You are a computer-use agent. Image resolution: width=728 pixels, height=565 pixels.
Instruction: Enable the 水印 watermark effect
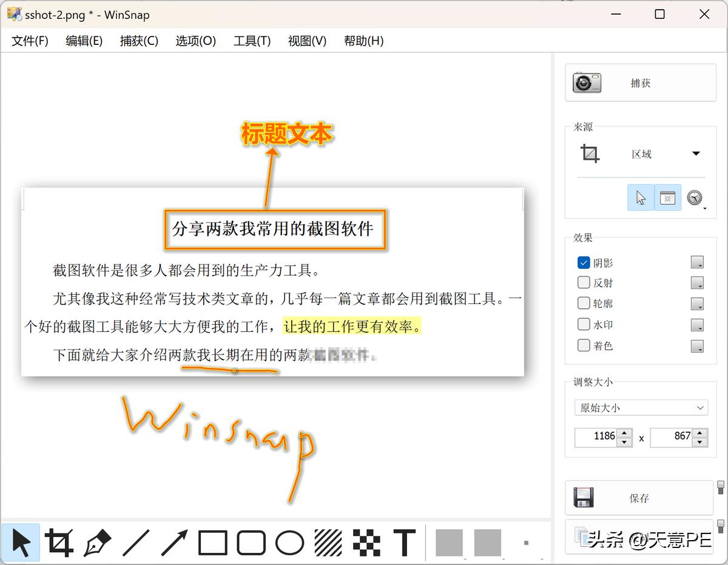[583, 324]
